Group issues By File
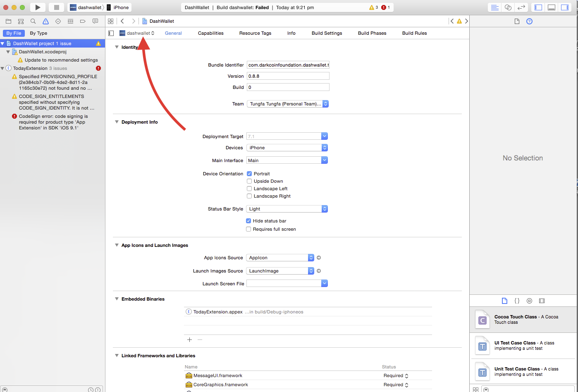The height and width of the screenshot is (392, 578). point(14,33)
